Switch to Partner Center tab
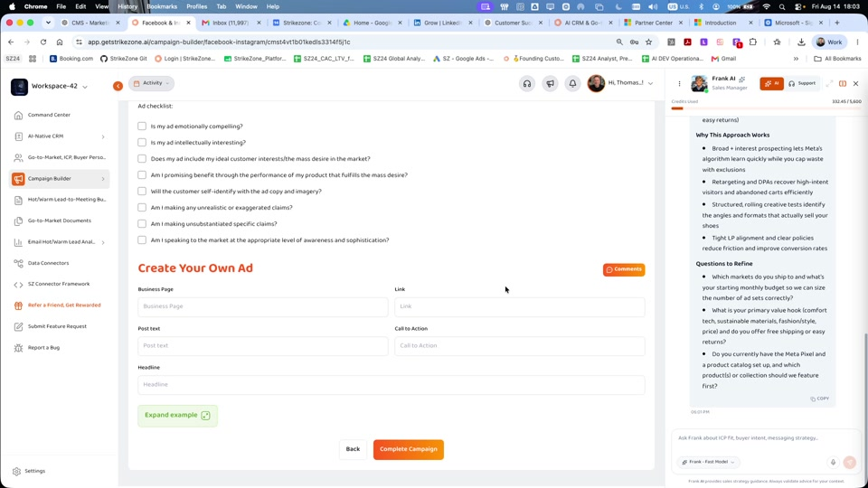The height and width of the screenshot is (488, 868). (653, 23)
